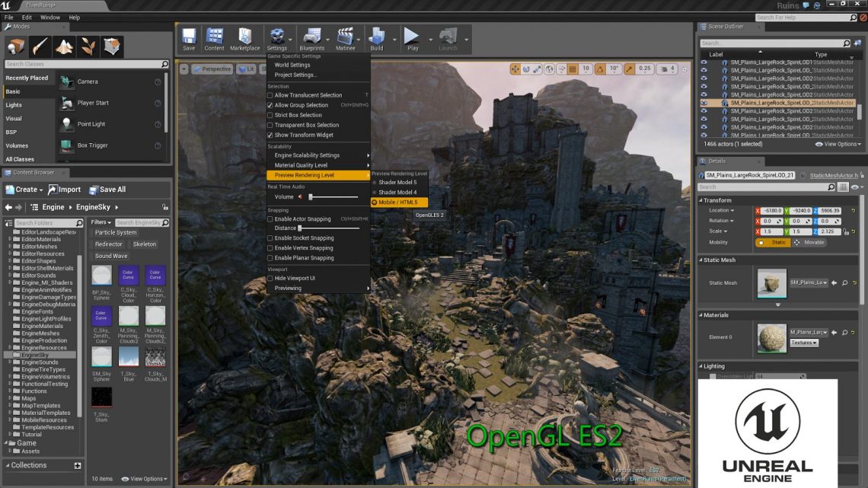Click the Box Trigger actor icon

click(x=66, y=145)
